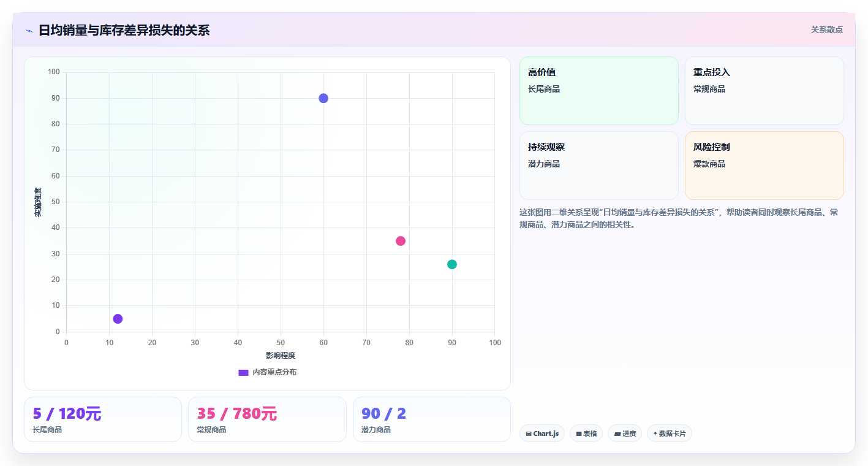
Task: Click the 90 / 2 stat value
Action: pos(383,414)
